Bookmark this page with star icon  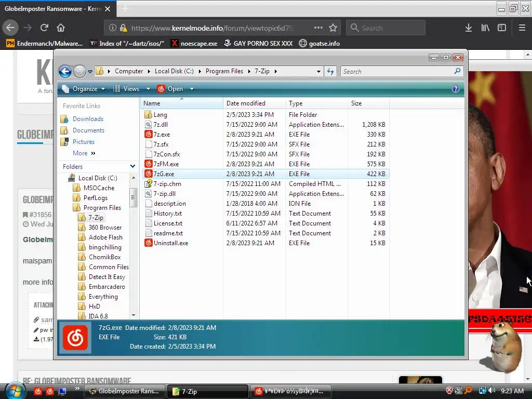click(333, 28)
